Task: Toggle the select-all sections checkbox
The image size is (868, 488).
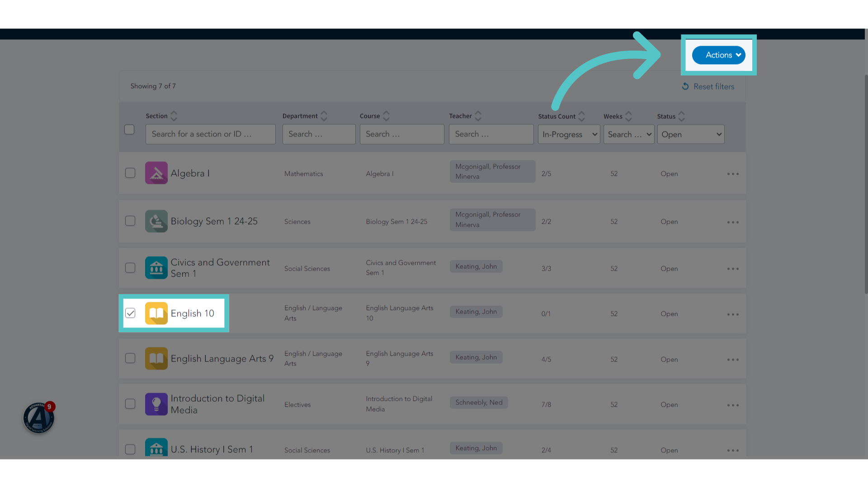Action: (129, 130)
